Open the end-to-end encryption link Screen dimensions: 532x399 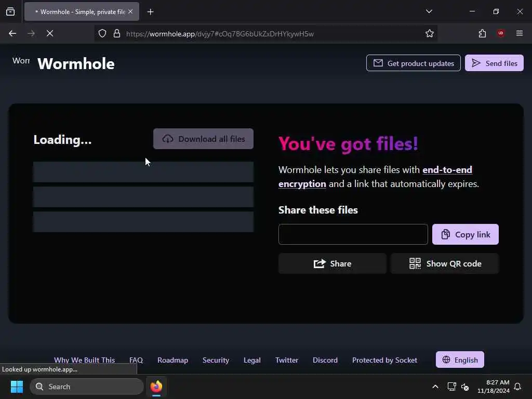click(375, 177)
